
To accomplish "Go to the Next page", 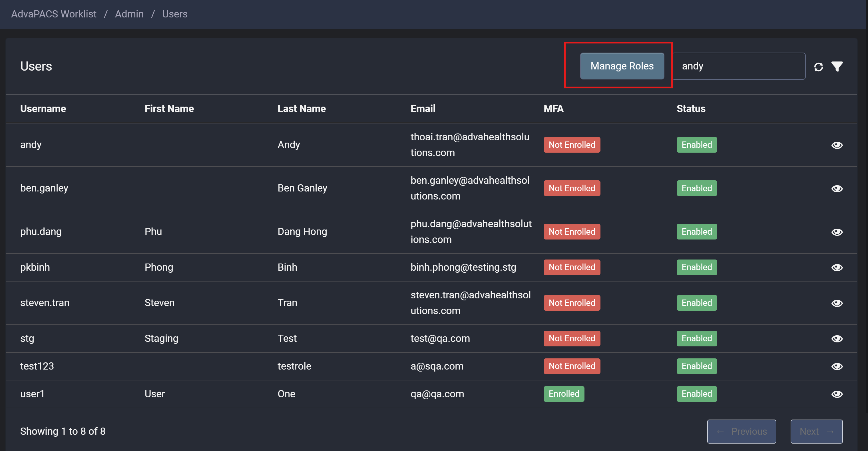I will (816, 432).
